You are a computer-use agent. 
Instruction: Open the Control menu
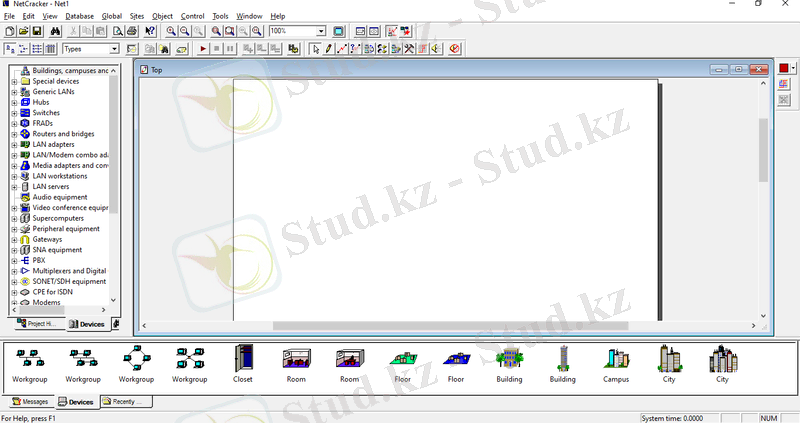pyautogui.click(x=192, y=16)
